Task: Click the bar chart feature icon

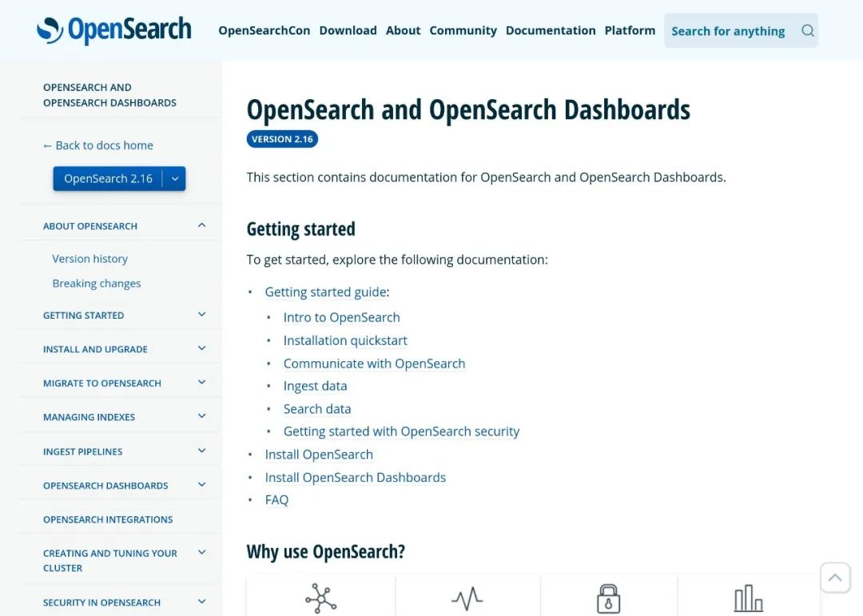Action: (x=749, y=598)
